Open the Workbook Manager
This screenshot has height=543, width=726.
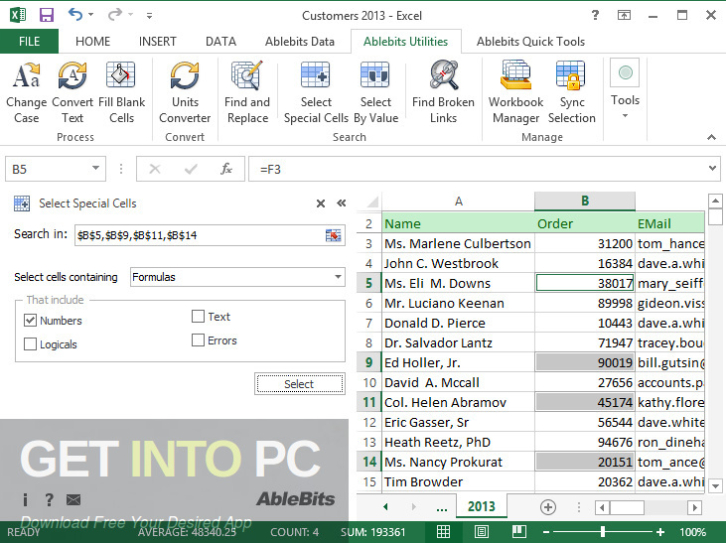pos(516,93)
